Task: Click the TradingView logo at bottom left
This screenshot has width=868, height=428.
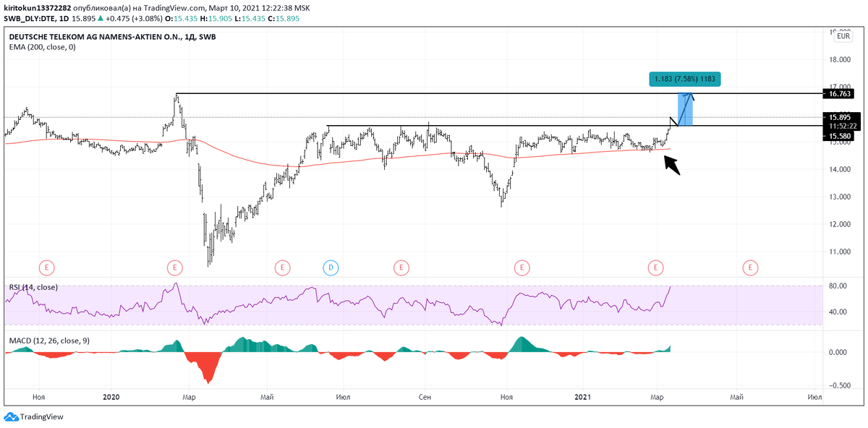Action: [34, 416]
